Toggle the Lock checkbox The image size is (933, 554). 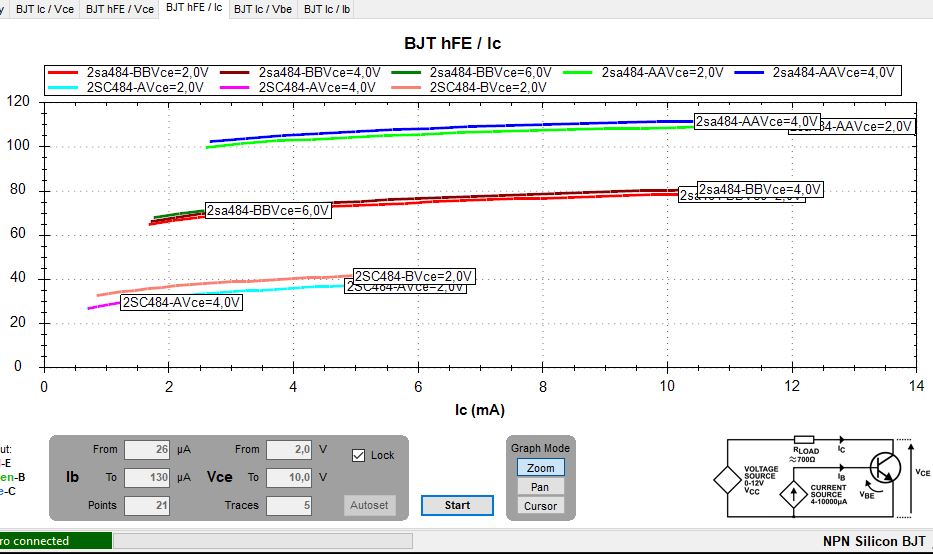click(358, 455)
